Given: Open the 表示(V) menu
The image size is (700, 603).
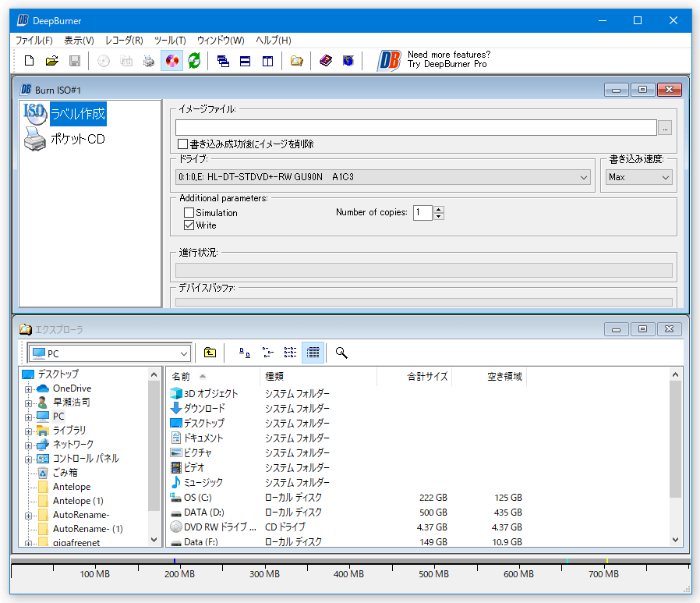Looking at the screenshot, I should 79,41.
